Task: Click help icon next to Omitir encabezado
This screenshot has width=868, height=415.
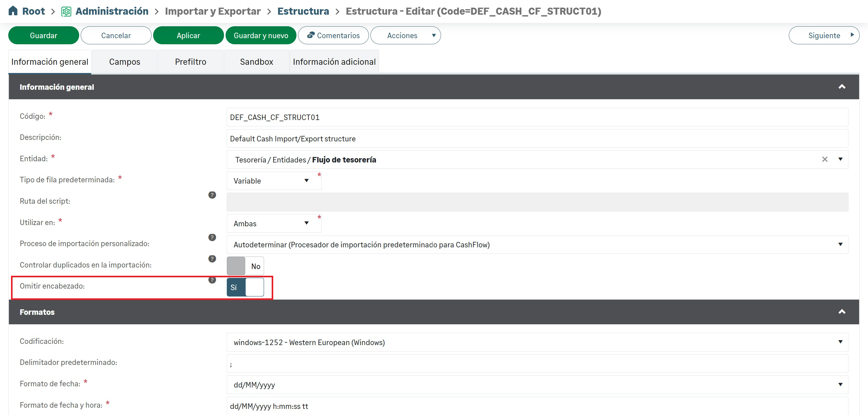Action: coord(212,280)
